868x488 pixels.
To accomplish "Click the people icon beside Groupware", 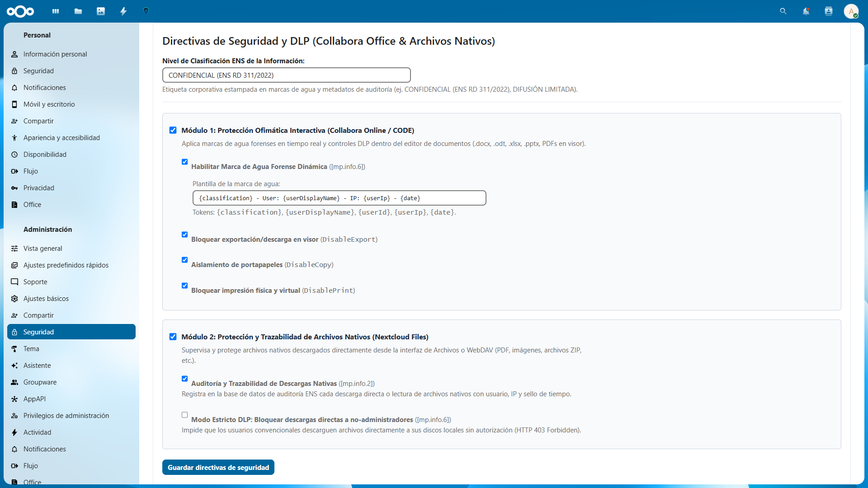I will (x=14, y=382).
